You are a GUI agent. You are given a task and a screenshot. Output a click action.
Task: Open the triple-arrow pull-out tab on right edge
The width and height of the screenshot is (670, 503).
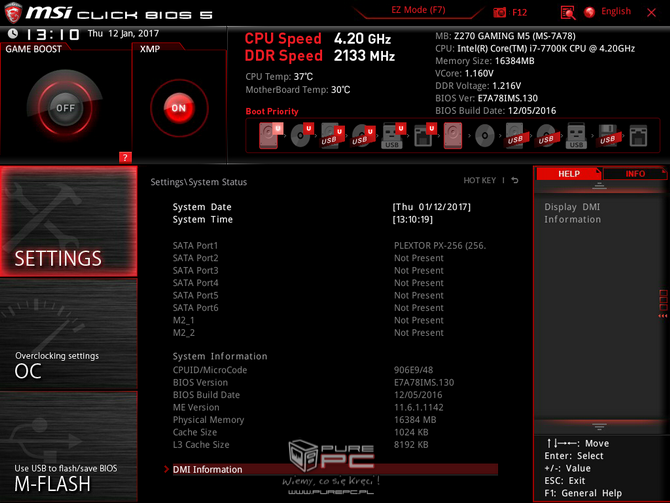663,303
